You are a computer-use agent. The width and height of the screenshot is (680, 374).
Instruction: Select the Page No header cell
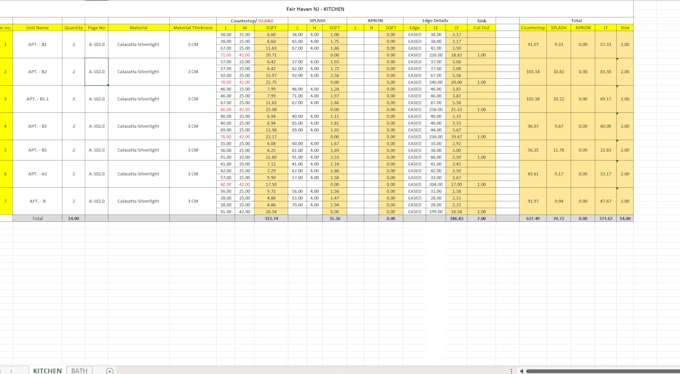point(96,28)
